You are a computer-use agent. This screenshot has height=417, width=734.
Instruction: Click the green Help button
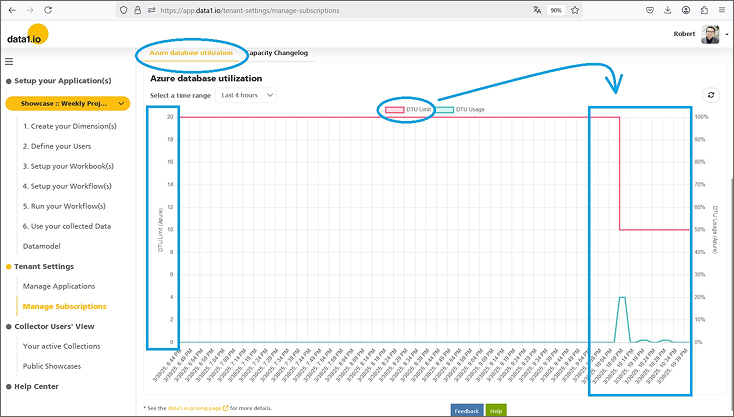coord(496,410)
